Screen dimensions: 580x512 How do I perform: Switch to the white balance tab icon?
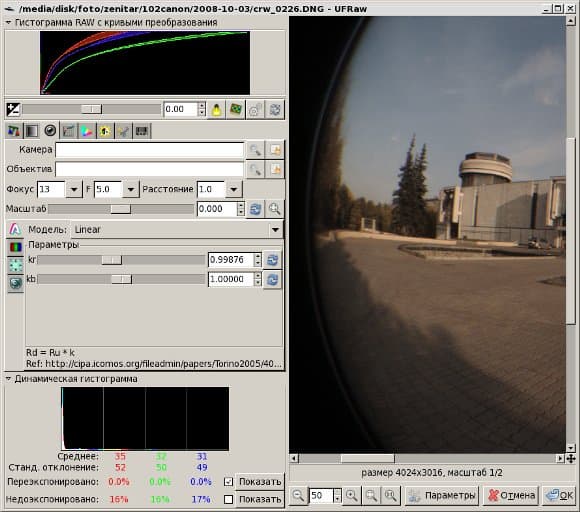14,131
